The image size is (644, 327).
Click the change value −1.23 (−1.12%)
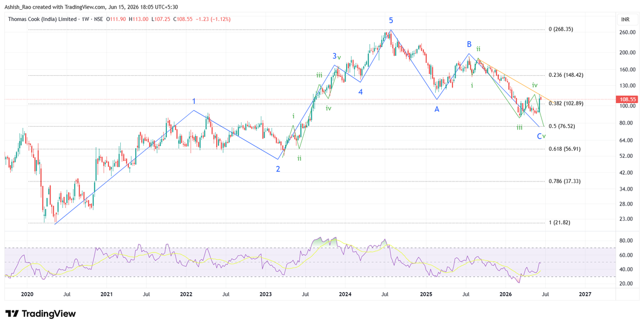coord(213,19)
